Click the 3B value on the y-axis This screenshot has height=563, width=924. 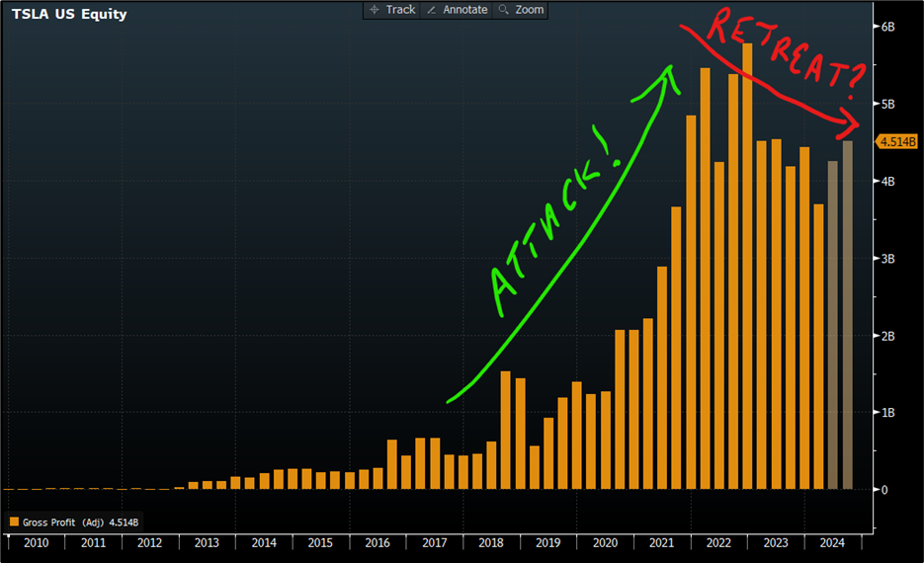(x=888, y=259)
